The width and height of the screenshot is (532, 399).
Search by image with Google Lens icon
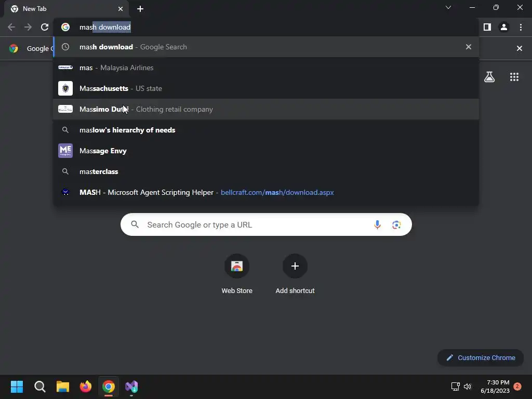[x=396, y=224]
